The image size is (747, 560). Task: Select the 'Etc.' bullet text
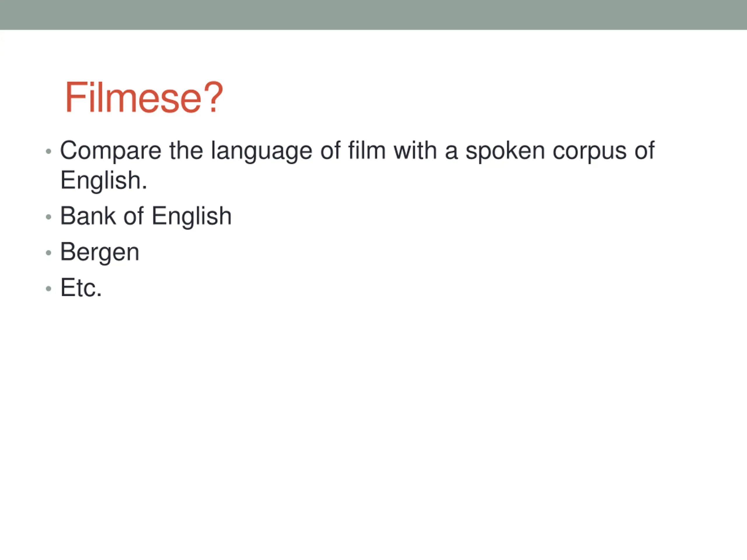pos(81,288)
